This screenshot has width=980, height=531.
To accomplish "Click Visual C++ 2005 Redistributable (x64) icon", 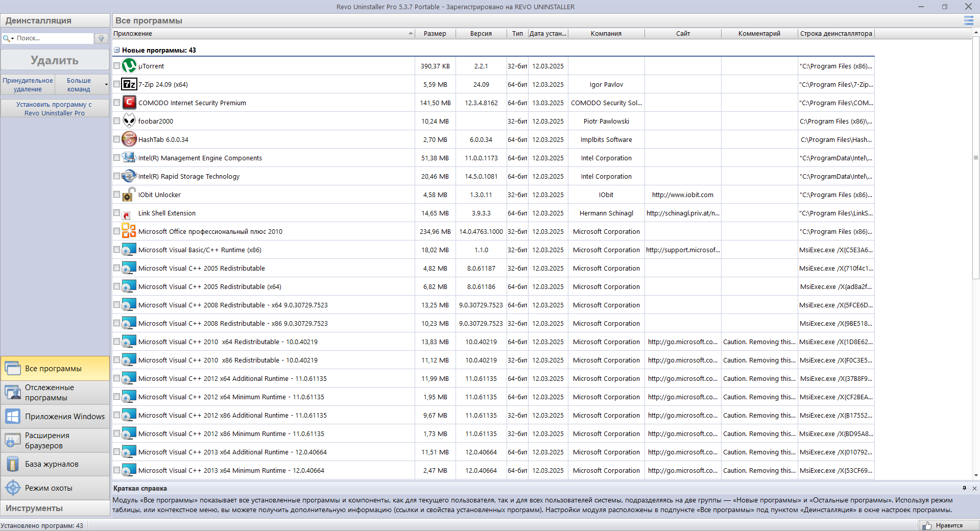I will click(x=129, y=286).
